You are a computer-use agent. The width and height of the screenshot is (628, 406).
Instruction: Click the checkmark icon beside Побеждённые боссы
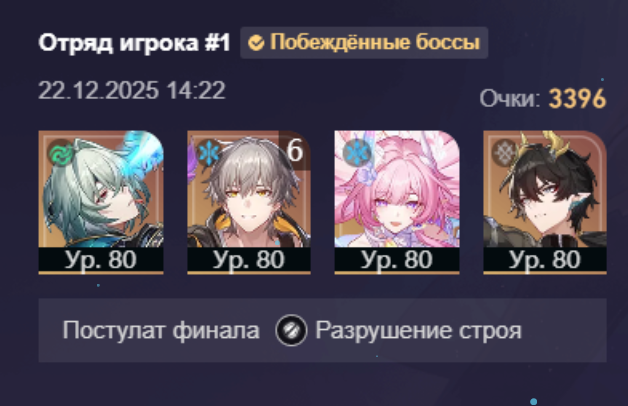click(x=256, y=42)
